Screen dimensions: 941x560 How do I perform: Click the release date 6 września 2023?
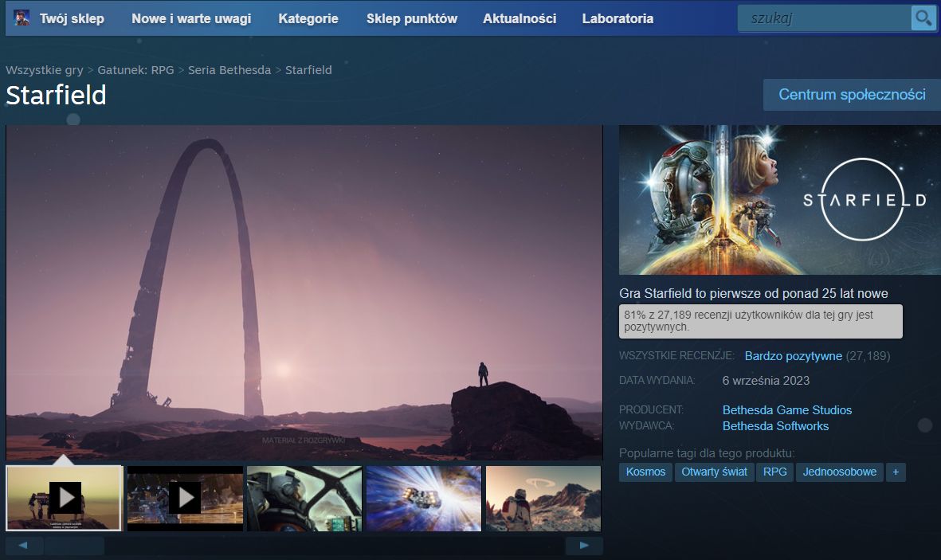(x=766, y=381)
